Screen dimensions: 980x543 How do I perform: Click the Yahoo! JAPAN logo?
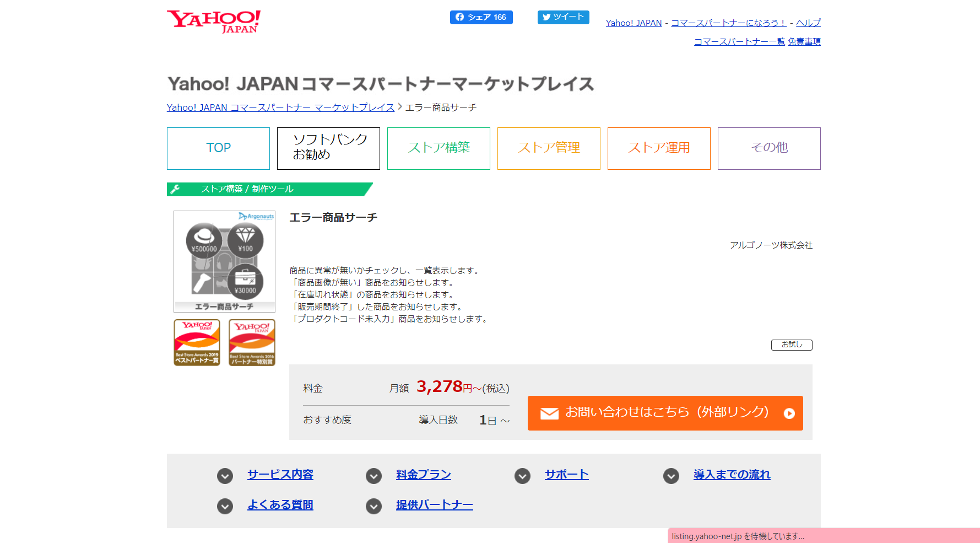click(213, 21)
